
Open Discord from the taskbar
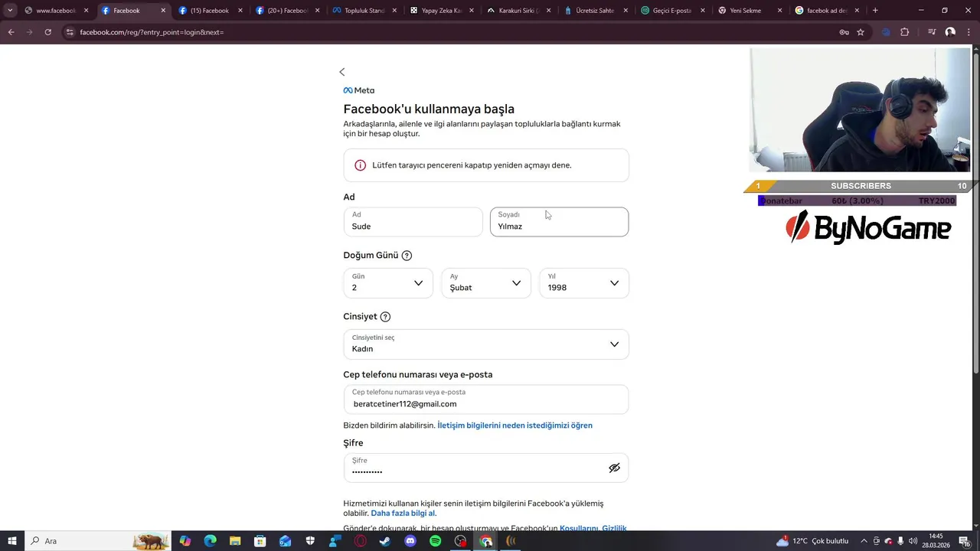tap(410, 541)
